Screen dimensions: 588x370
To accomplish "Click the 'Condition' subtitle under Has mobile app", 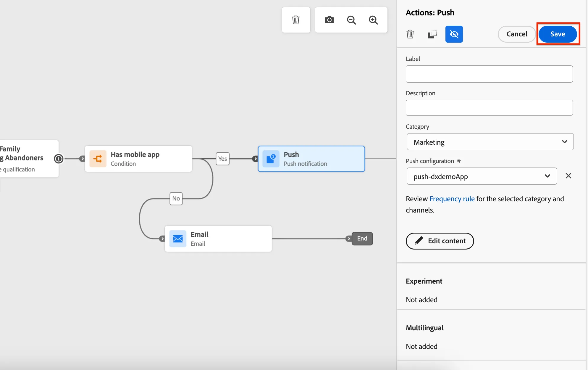I will coord(123,164).
